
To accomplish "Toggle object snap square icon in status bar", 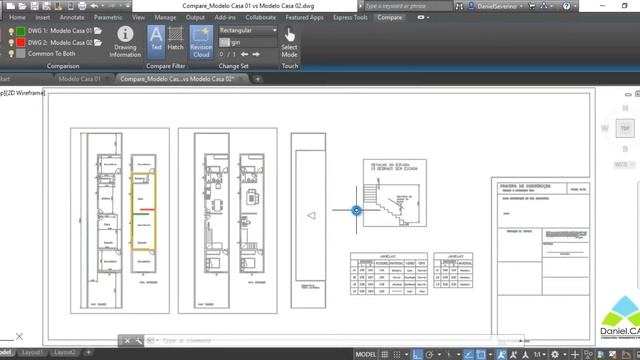I will (481, 354).
